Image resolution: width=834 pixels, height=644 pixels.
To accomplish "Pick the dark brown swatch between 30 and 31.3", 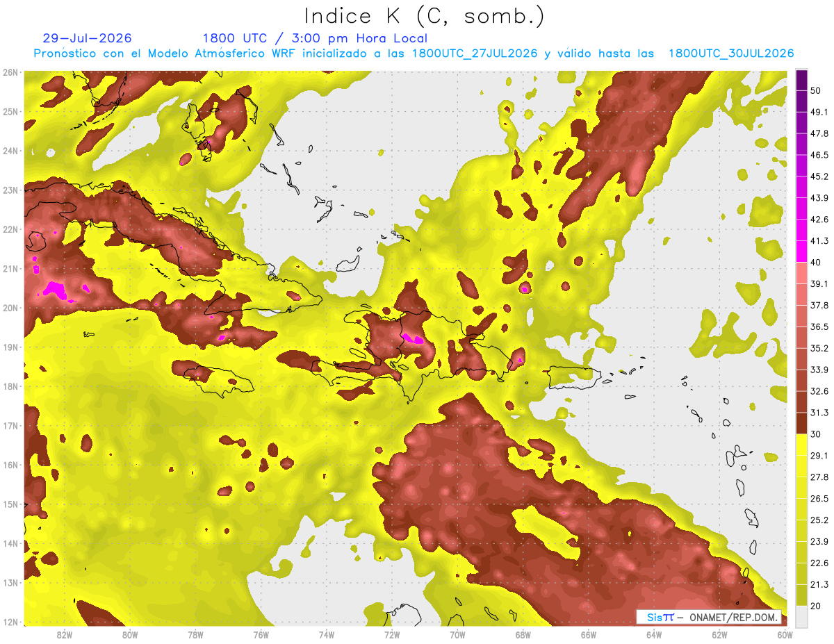I will 801,424.
